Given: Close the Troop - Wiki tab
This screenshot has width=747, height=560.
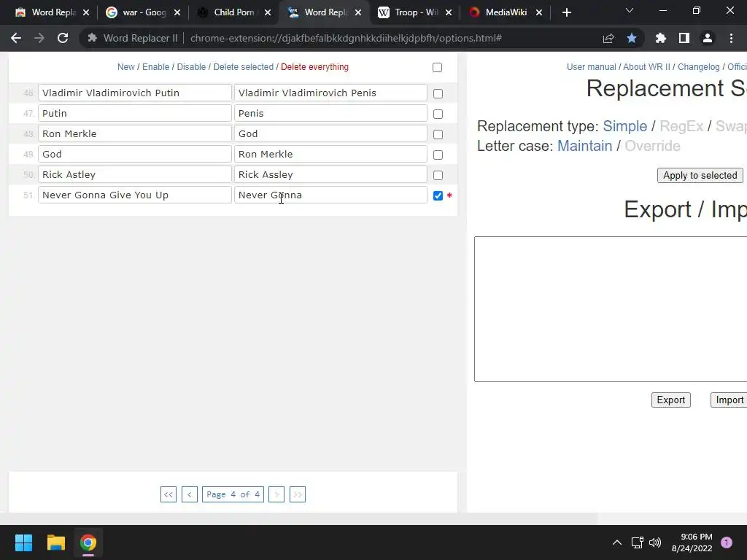Looking at the screenshot, I should coord(449,13).
